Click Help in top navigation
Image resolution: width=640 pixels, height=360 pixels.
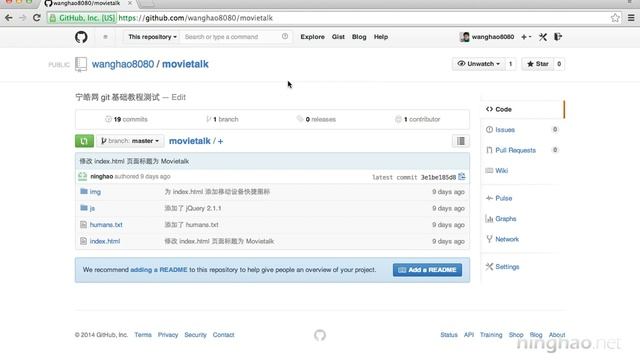381,37
